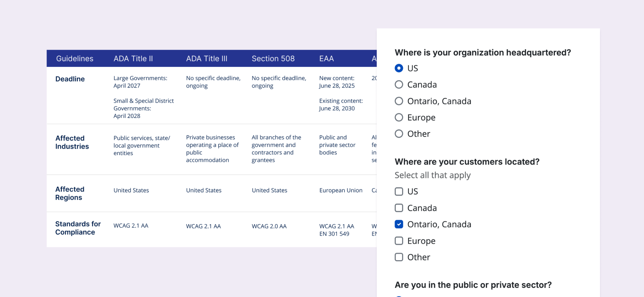Check Europe customer location checkbox
This screenshot has height=297, width=644.
(399, 241)
